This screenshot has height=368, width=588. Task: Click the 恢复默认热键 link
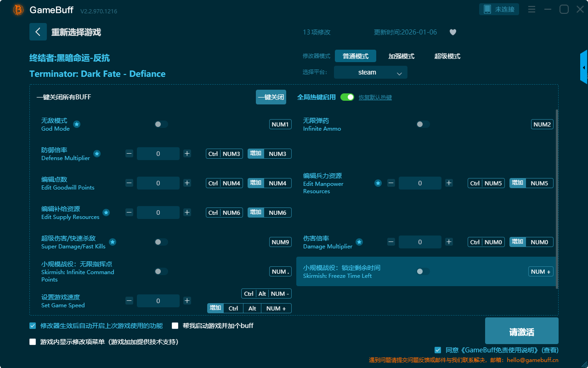[375, 98]
